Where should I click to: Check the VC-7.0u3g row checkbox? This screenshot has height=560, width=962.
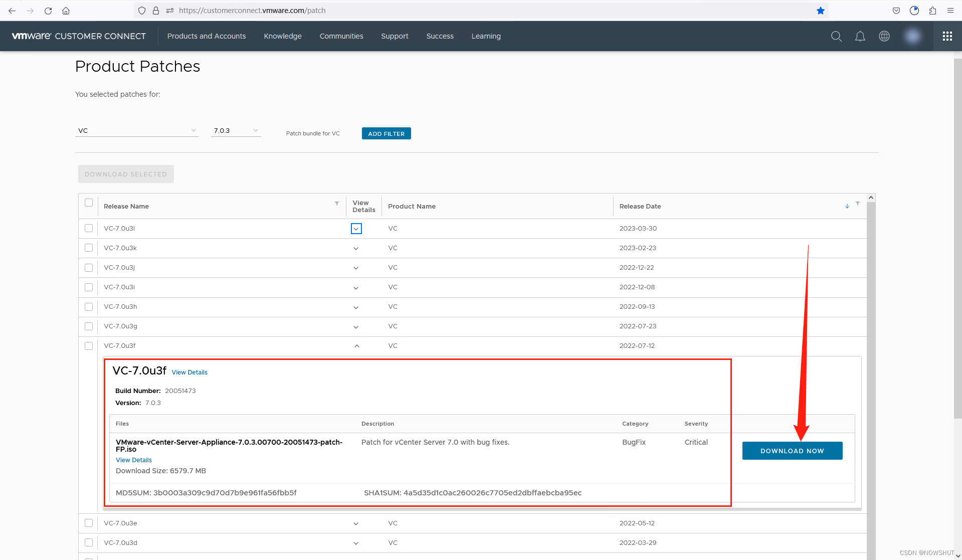click(x=89, y=326)
